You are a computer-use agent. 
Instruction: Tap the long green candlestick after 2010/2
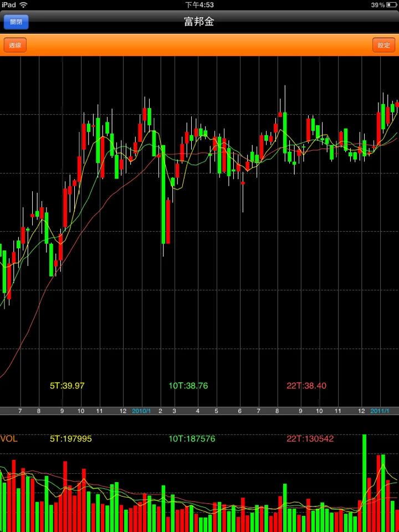(x=163, y=195)
